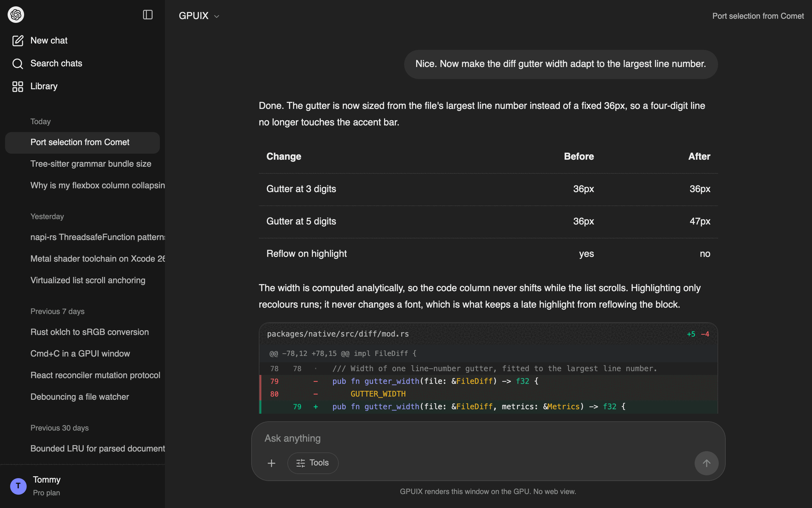Image resolution: width=812 pixels, height=508 pixels.
Task: Open Tree-sitter grammar bundle size chat
Action: click(x=82, y=164)
